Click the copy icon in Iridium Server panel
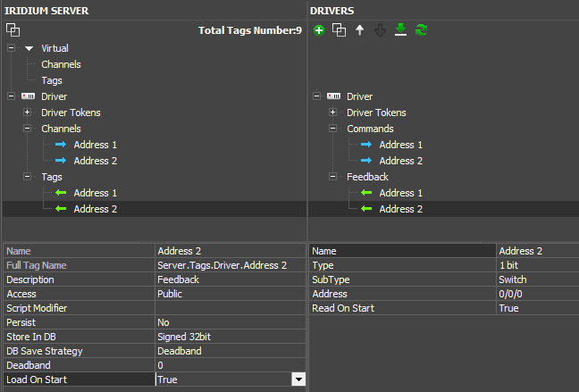This screenshot has width=579, height=392. point(13,30)
